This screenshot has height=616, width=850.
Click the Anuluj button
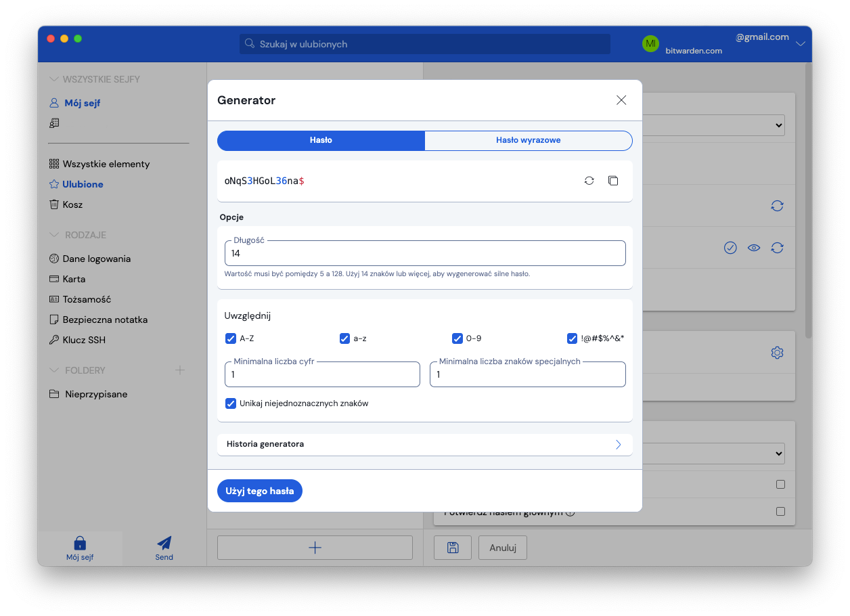click(502, 548)
